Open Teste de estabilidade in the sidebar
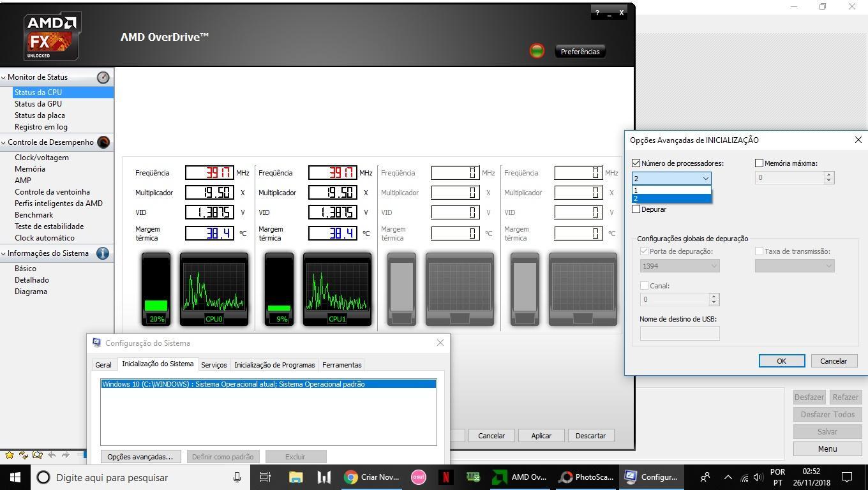 click(49, 226)
